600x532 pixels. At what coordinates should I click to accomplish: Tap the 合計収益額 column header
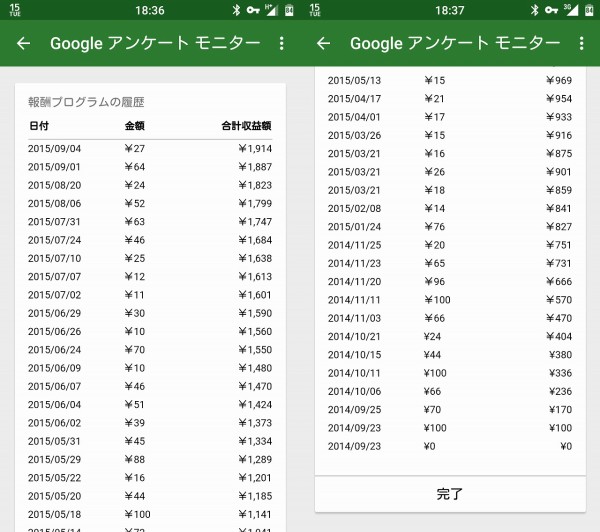click(x=246, y=126)
